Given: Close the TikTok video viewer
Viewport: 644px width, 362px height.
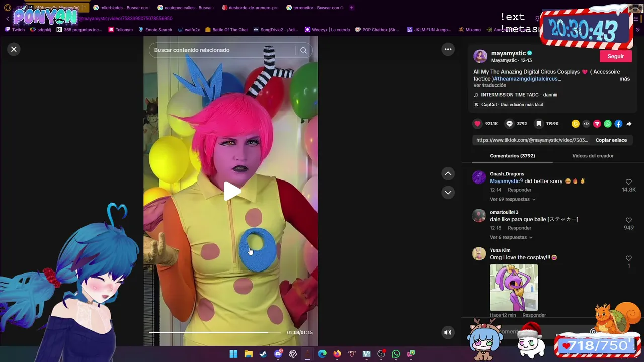Looking at the screenshot, I should click(x=14, y=49).
